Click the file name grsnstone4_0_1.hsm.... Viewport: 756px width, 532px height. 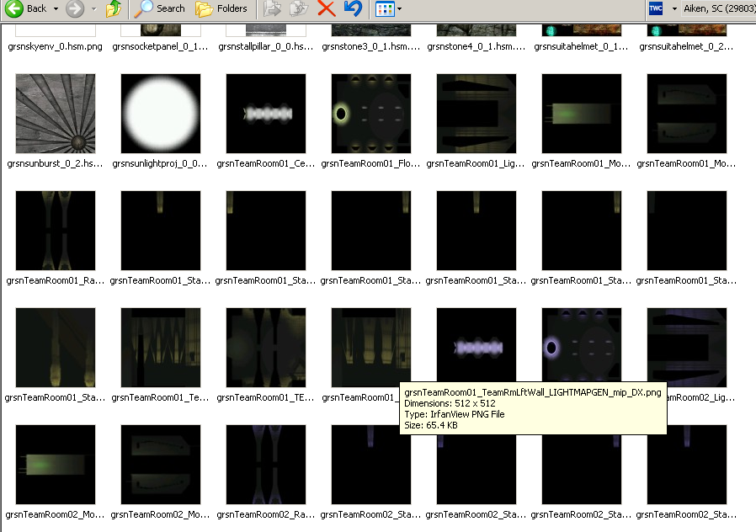coord(476,46)
